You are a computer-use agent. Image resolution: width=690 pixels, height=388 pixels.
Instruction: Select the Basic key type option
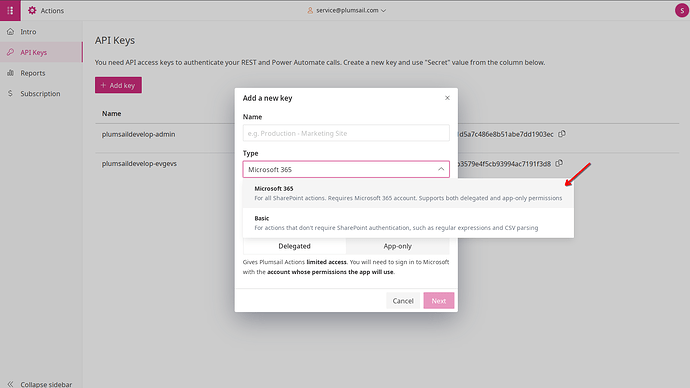[x=408, y=223]
